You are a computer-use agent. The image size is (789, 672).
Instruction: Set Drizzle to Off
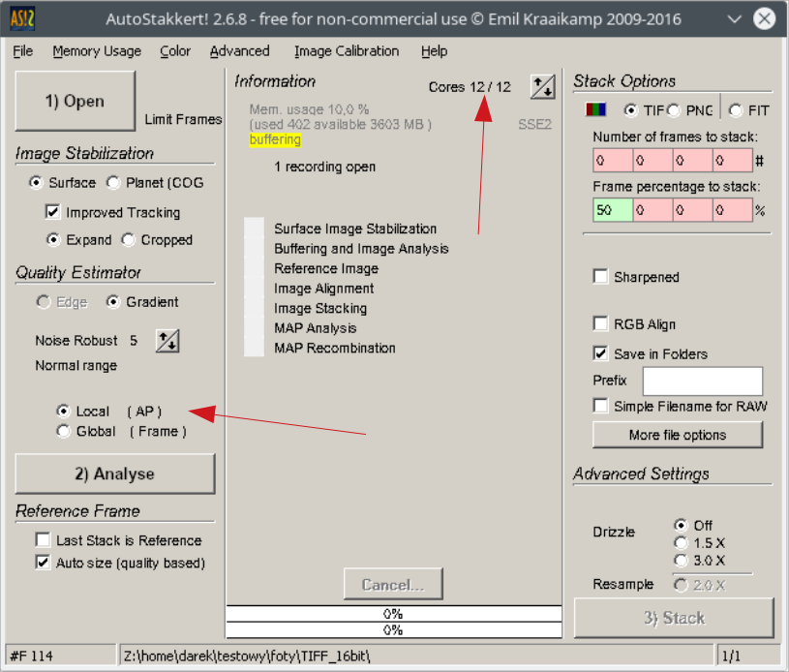(693, 526)
